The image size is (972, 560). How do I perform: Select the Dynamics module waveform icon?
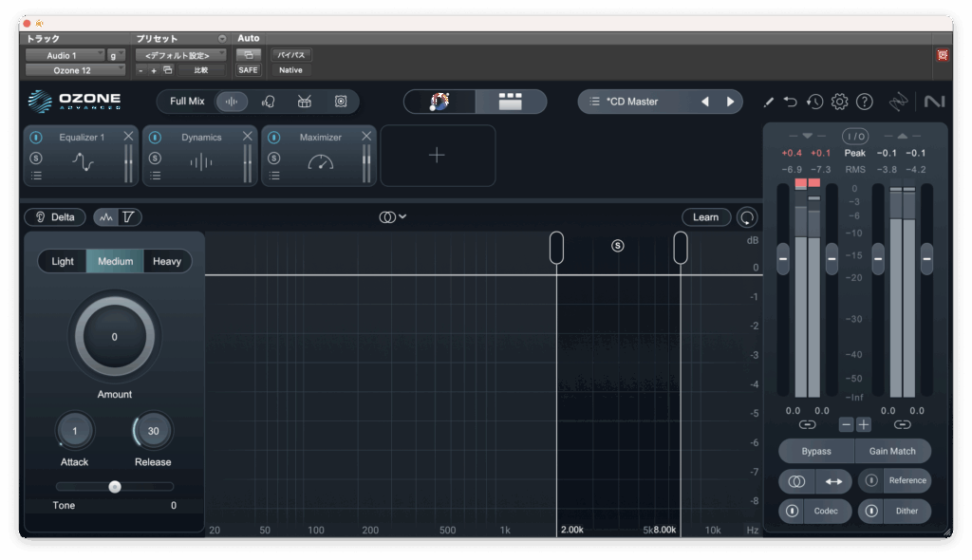click(201, 162)
